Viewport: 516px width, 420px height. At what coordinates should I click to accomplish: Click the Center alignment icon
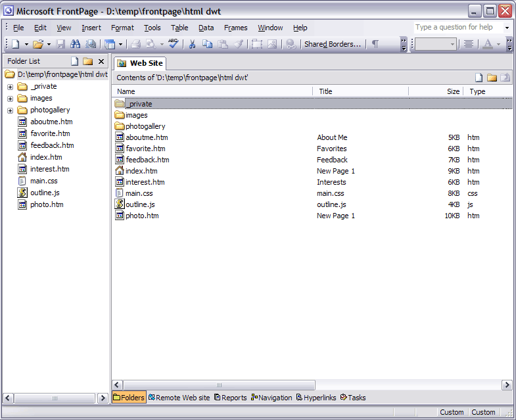point(468,44)
